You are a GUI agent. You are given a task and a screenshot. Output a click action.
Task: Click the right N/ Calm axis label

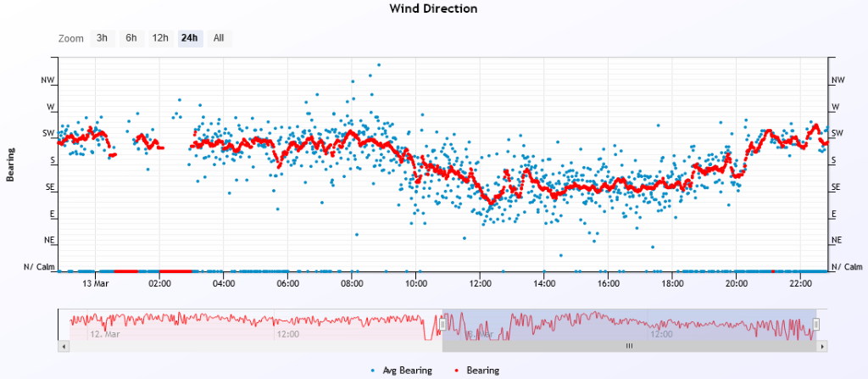click(847, 267)
